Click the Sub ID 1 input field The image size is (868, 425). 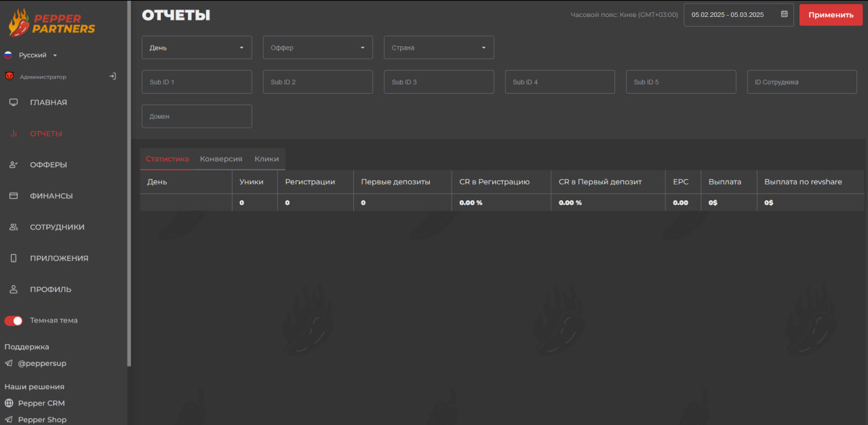[x=197, y=82]
